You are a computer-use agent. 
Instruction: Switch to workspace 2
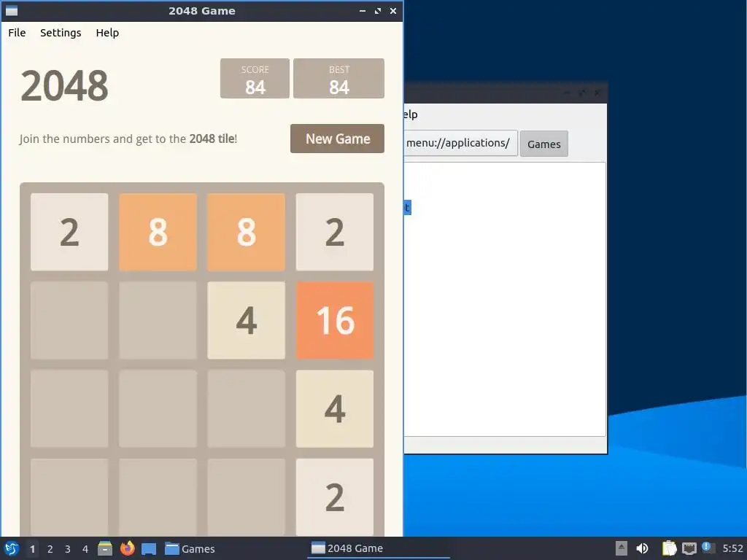click(x=50, y=549)
